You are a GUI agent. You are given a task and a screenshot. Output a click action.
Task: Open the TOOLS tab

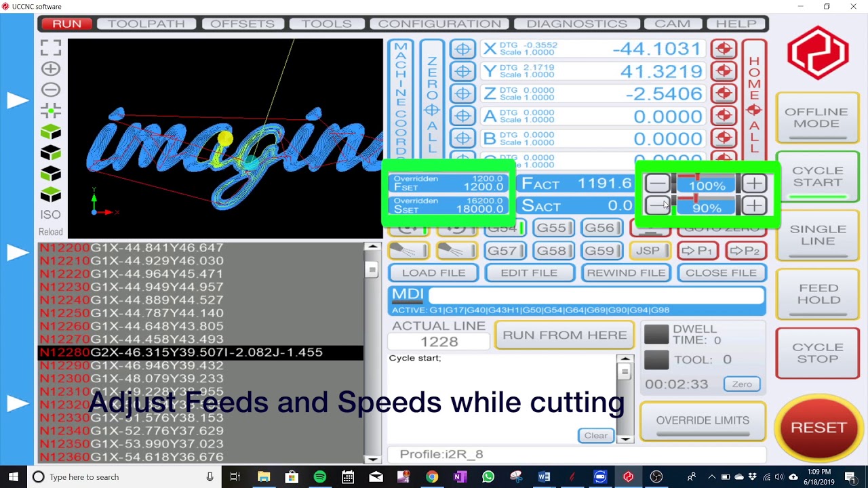pyautogui.click(x=327, y=24)
